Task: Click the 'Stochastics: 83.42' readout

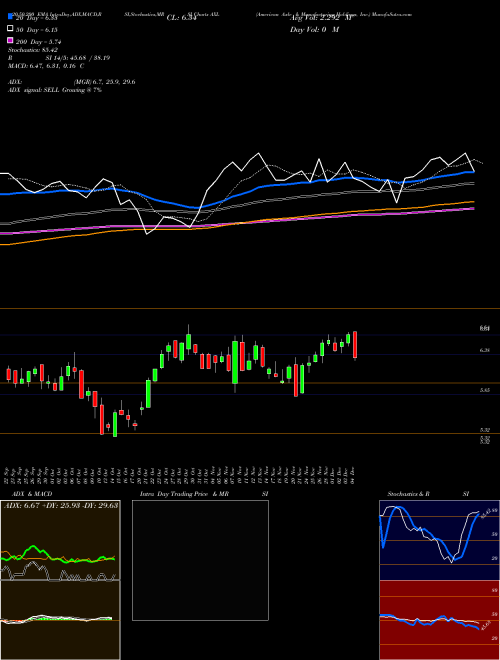Action: coord(33,50)
